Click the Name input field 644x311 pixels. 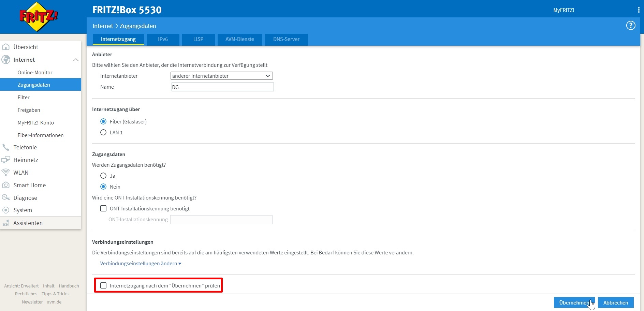(x=222, y=87)
